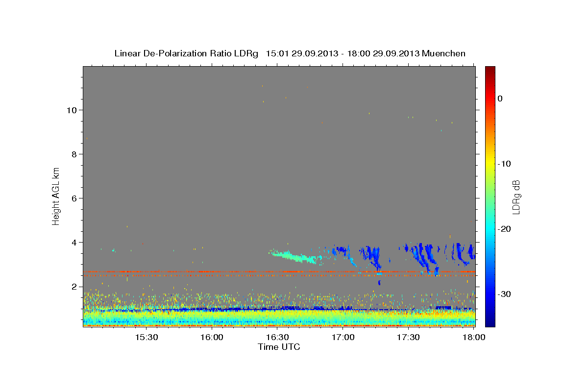Click the height tick label "6"
Viewport: 588px width, 392px height.
pyautogui.click(x=75, y=198)
